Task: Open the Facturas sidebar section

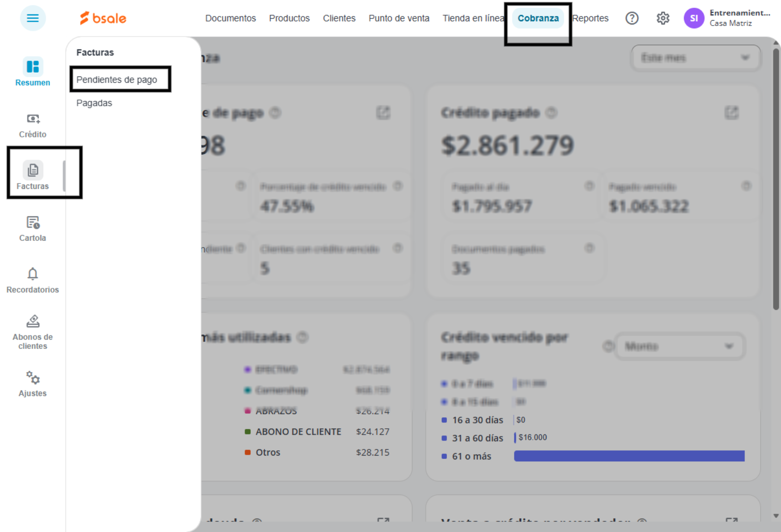Action: (33, 175)
